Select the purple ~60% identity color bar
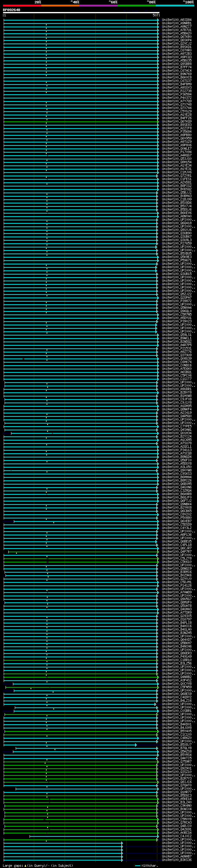Screen dimensions: 197x868 (99, 6)
